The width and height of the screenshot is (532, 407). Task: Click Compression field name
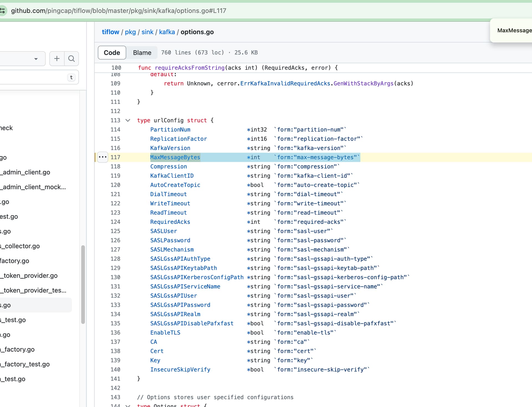tap(168, 167)
